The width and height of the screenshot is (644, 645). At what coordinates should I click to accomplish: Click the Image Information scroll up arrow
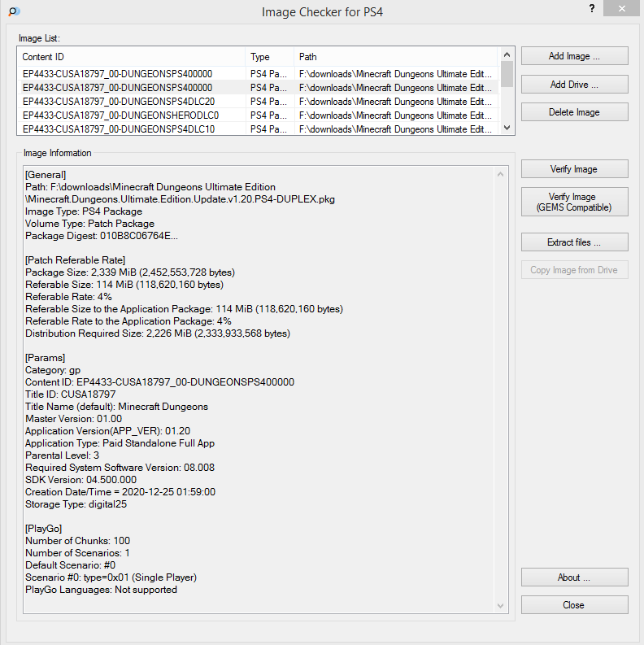pyautogui.click(x=500, y=174)
